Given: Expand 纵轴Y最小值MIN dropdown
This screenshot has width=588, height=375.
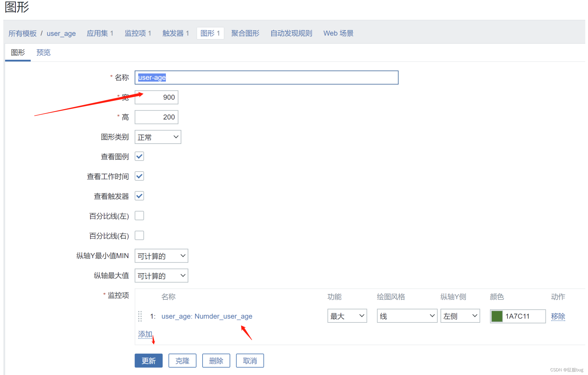Looking at the screenshot, I should click(x=161, y=256).
